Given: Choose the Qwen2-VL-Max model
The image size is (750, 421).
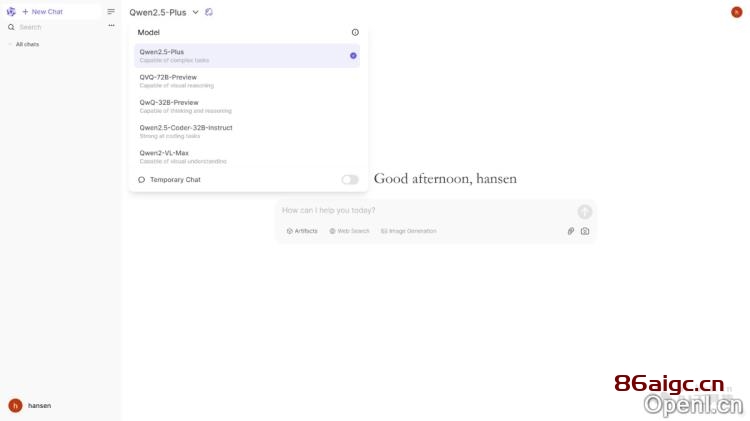Looking at the screenshot, I should [x=247, y=157].
